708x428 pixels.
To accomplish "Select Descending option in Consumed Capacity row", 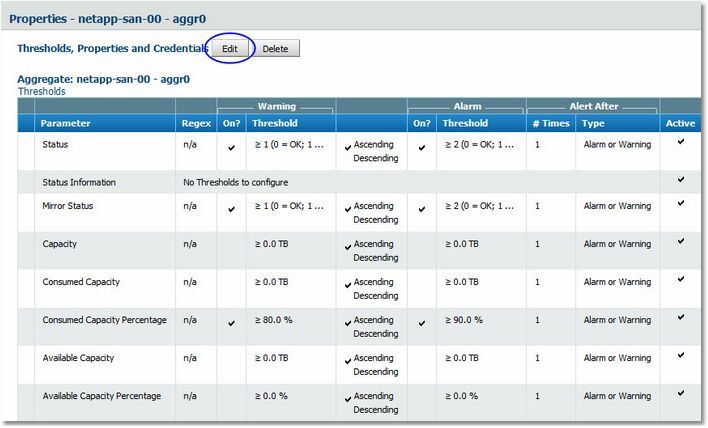I will click(x=376, y=296).
